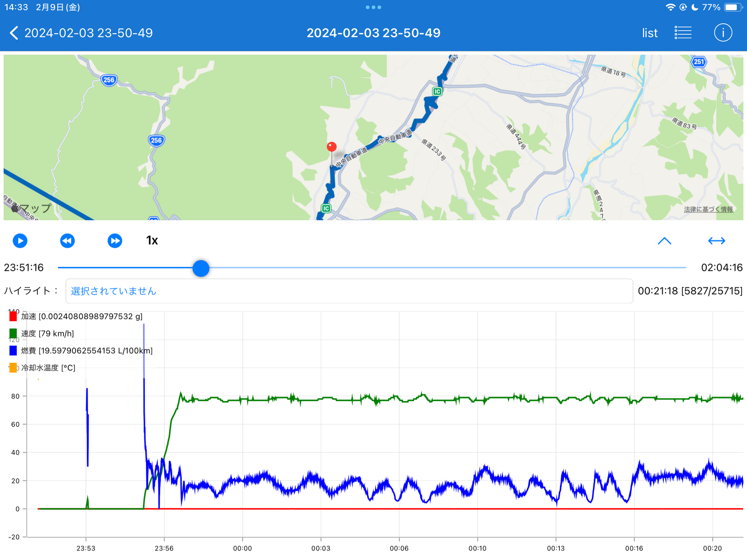
Task: Tap the list text button
Action: pyautogui.click(x=649, y=33)
